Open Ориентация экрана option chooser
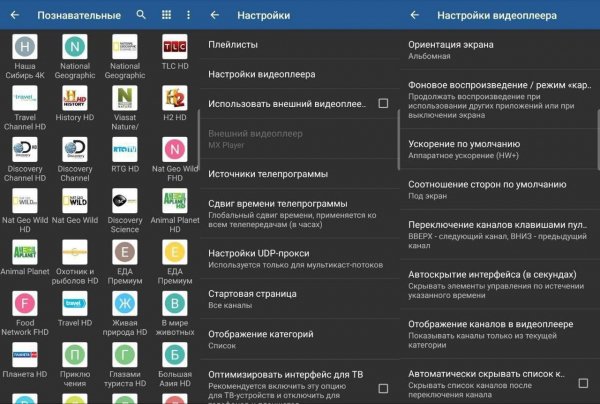 [x=500, y=50]
